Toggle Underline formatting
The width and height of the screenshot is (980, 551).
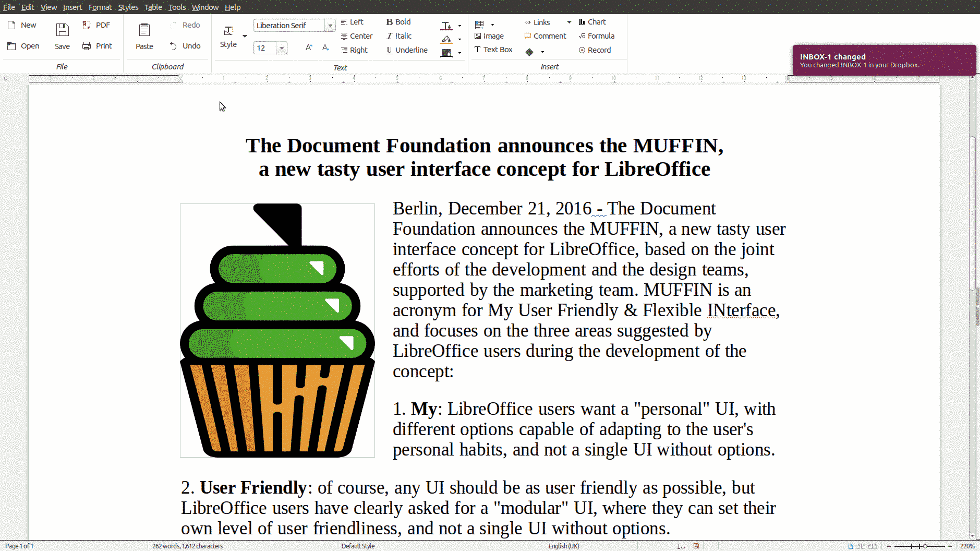tap(406, 50)
